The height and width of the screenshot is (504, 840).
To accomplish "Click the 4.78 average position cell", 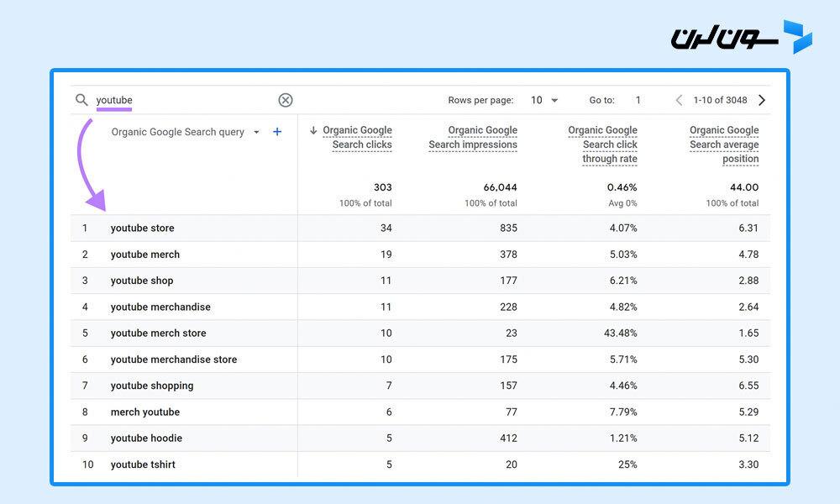I will (748, 255).
